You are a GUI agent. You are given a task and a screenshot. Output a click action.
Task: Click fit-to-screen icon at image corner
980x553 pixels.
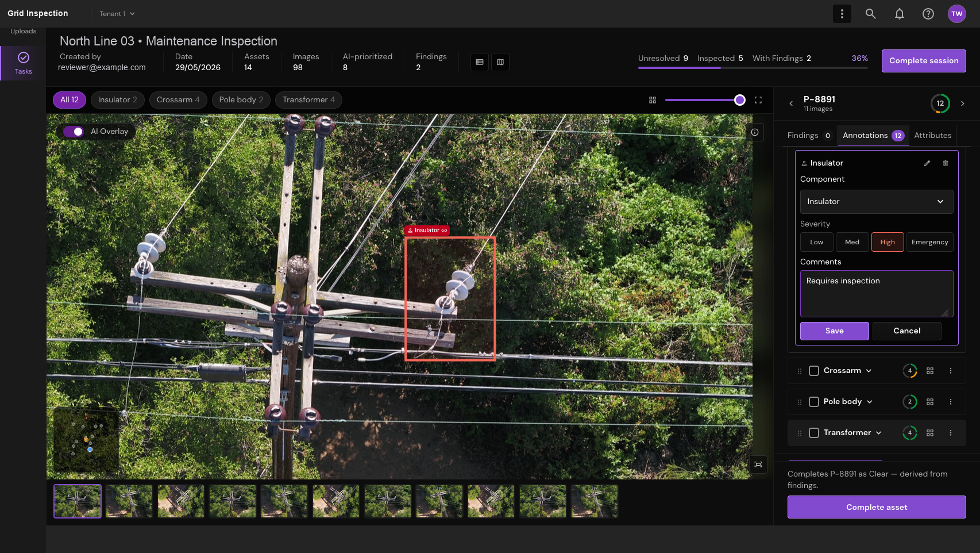tap(758, 464)
